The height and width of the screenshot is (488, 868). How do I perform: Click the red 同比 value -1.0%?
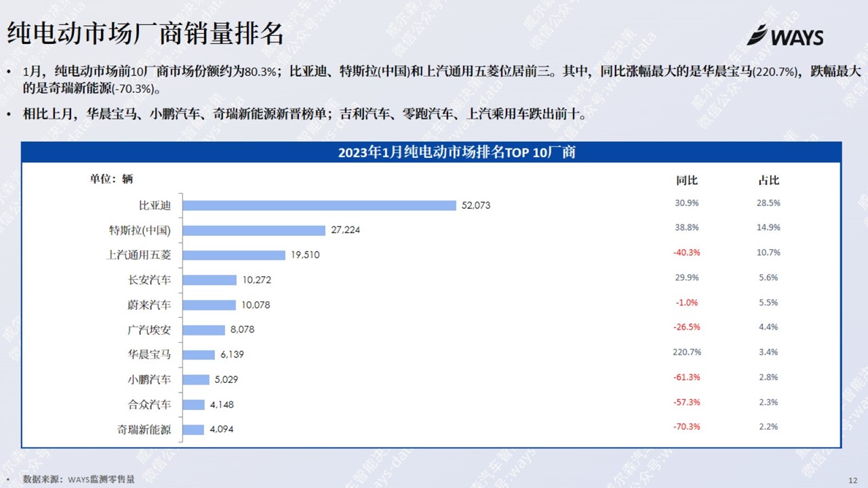(x=687, y=302)
